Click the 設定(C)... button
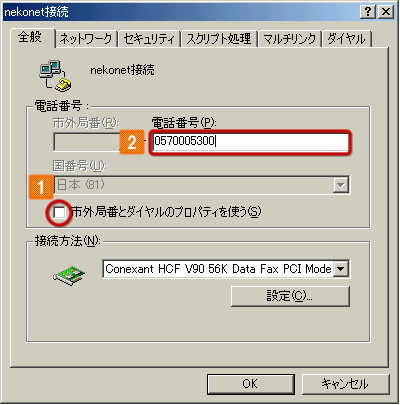This screenshot has height=405, width=400. tap(290, 296)
